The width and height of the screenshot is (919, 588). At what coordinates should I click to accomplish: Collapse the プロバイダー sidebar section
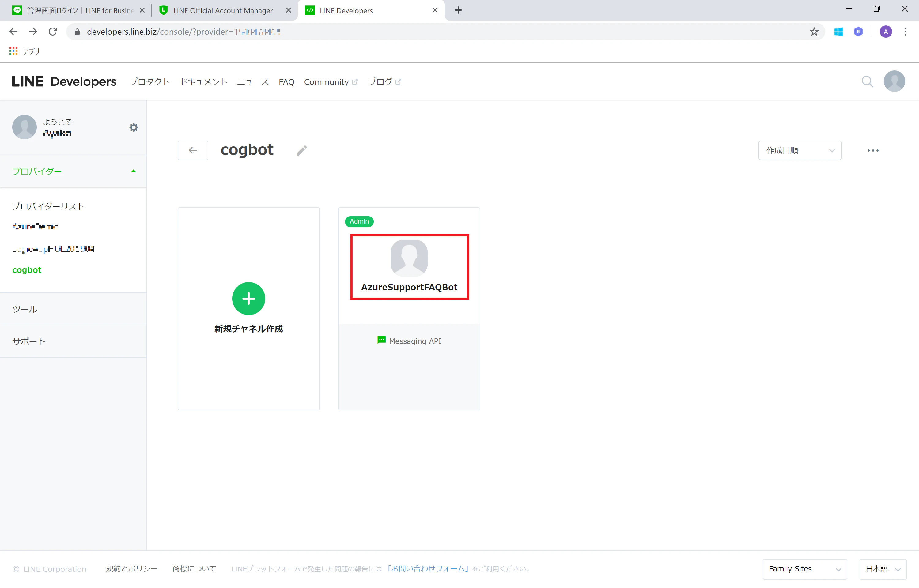tap(73, 171)
